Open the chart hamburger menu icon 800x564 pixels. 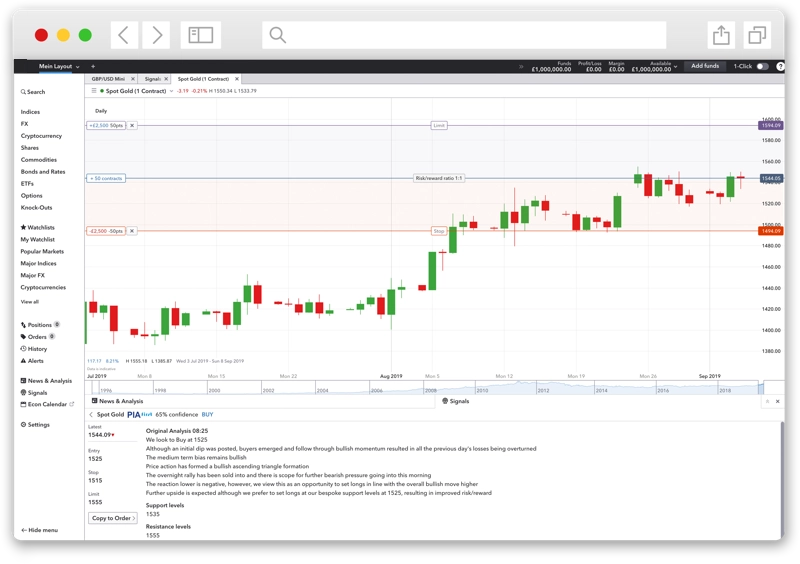coord(93,91)
